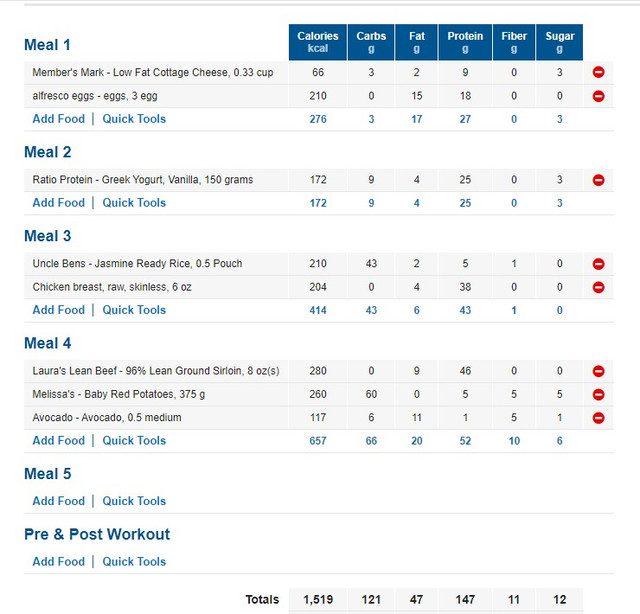The image size is (640, 614).
Task: Delete the Avocado entry
Action: click(x=598, y=417)
